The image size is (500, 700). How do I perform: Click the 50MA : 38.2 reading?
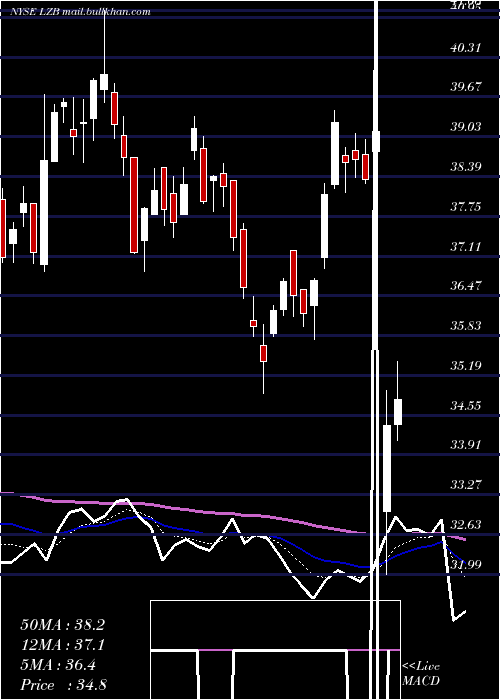pos(62,625)
